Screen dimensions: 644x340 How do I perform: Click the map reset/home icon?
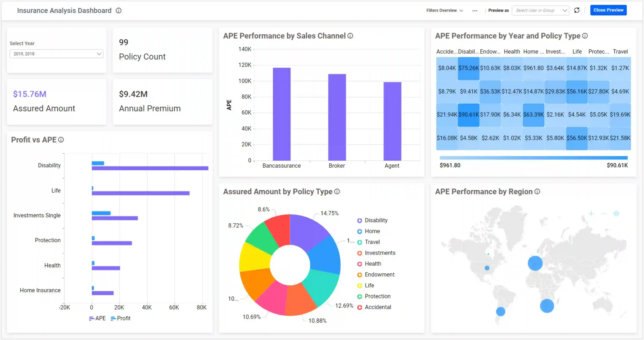(x=616, y=214)
